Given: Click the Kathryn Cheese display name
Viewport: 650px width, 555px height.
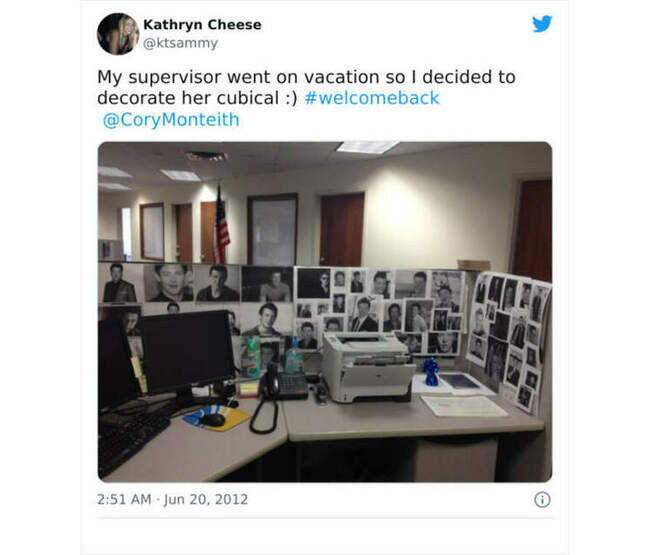Looking at the screenshot, I should click(x=202, y=24).
